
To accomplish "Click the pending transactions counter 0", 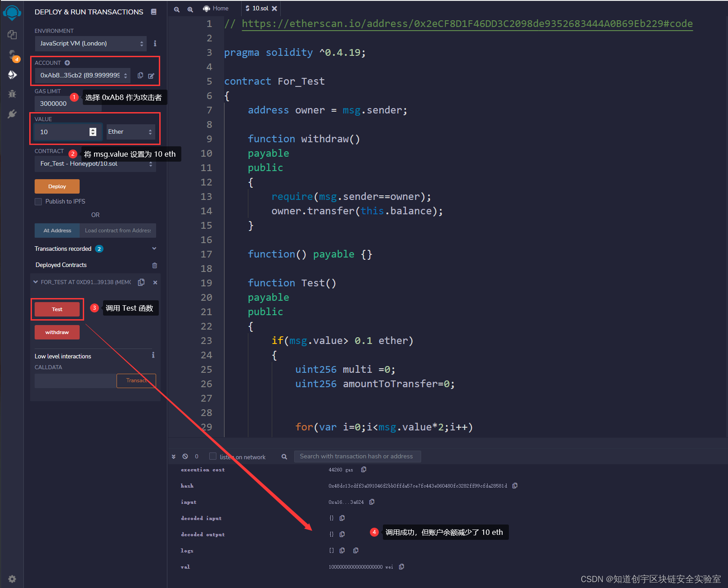I will 197,457.
